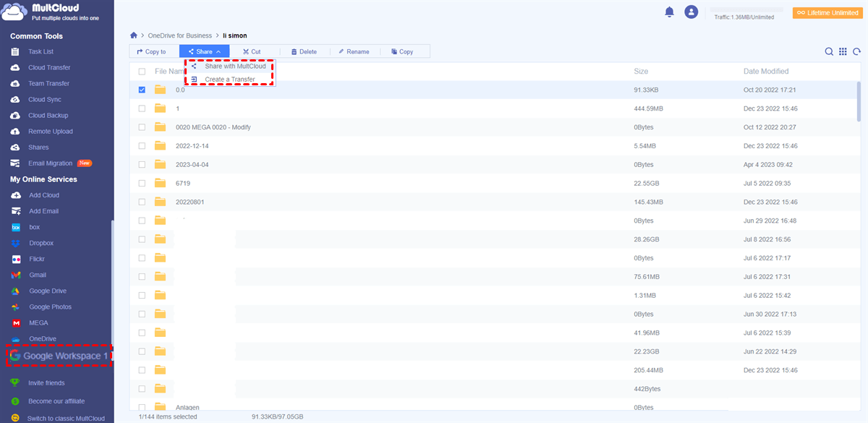868x423 pixels.
Task: Check the checkbox for folder 1
Action: tap(142, 108)
